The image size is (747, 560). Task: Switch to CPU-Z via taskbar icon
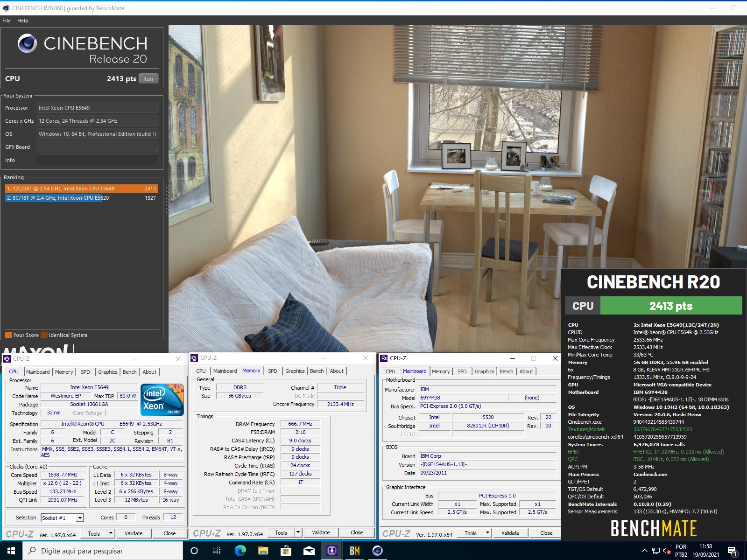point(332,551)
